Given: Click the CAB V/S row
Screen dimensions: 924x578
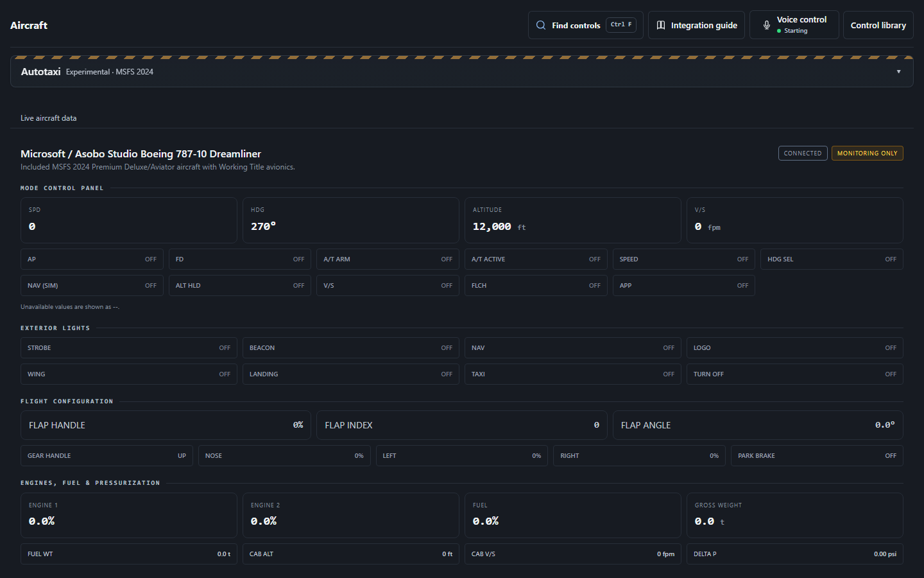Looking at the screenshot, I should [x=572, y=554].
